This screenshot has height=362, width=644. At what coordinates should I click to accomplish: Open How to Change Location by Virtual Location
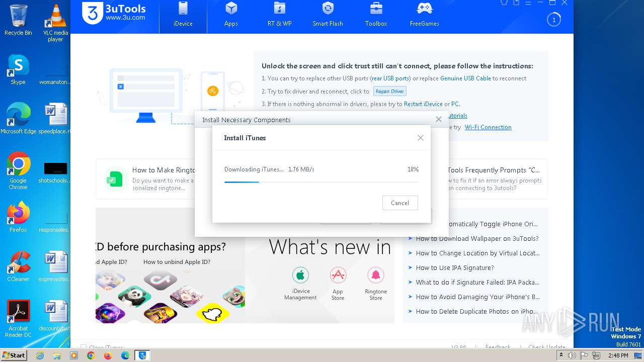coord(477,253)
